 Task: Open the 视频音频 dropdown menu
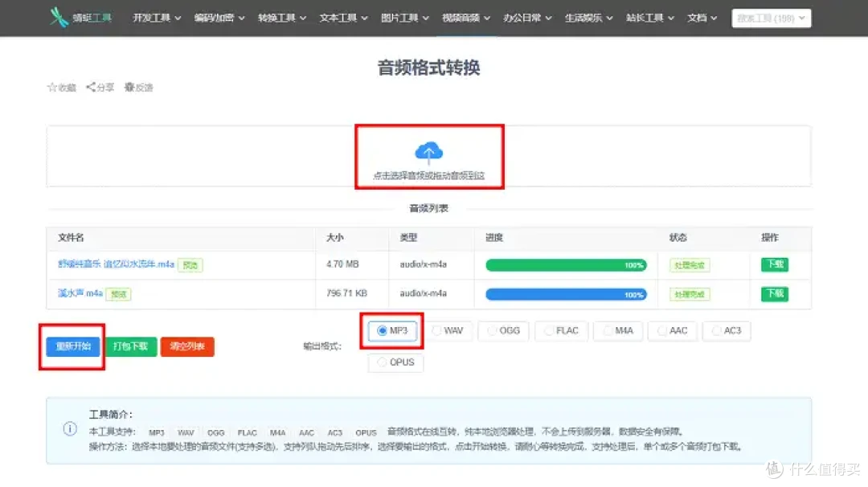[466, 18]
